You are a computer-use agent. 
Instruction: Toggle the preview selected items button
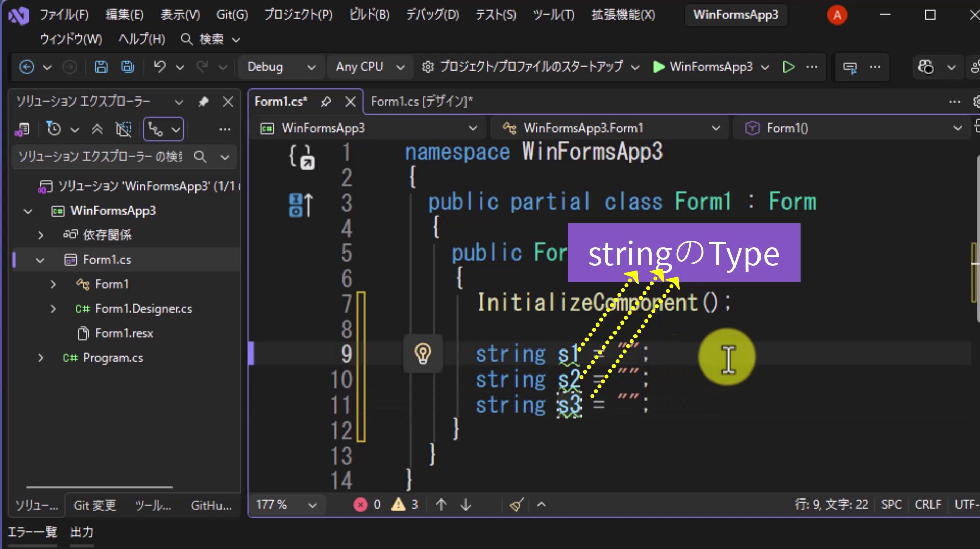[156, 130]
